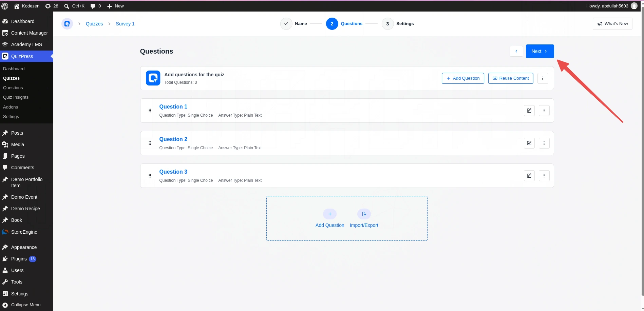The image size is (644, 311).
Task: Open the comments bubble in admin bar
Action: click(96, 6)
